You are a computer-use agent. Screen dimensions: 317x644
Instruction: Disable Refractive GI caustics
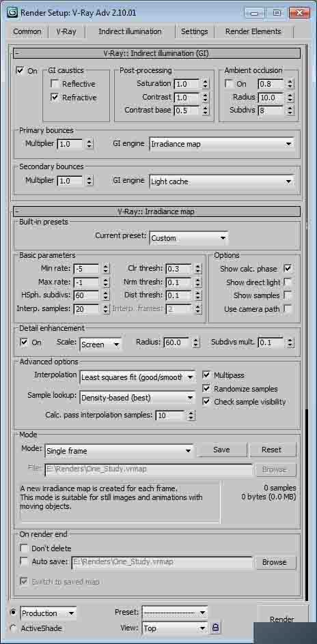point(54,98)
